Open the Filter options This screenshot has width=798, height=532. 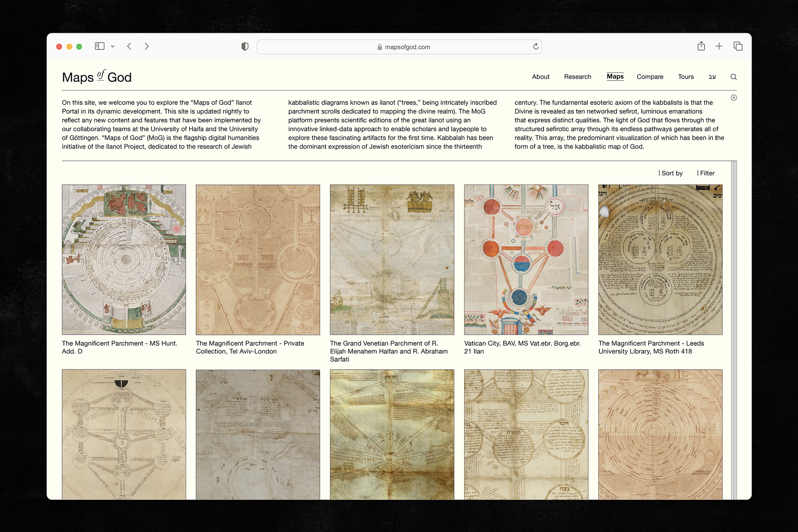pyautogui.click(x=706, y=173)
